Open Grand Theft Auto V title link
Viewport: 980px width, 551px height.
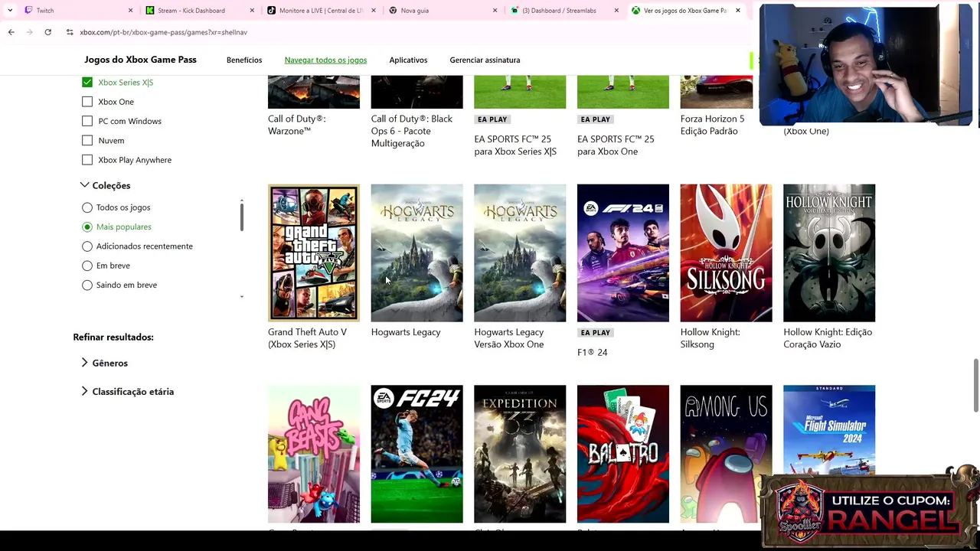[x=307, y=338]
